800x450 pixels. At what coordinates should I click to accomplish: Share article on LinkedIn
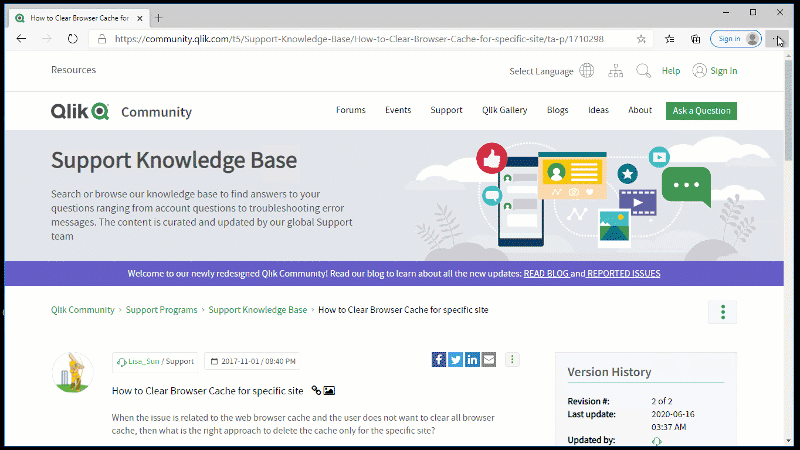pyautogui.click(x=472, y=359)
